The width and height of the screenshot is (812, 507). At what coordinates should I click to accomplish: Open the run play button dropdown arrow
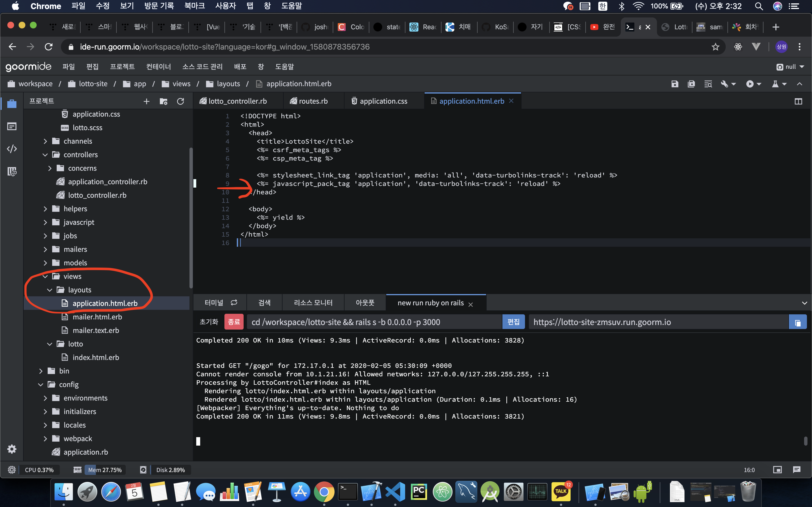tap(759, 84)
